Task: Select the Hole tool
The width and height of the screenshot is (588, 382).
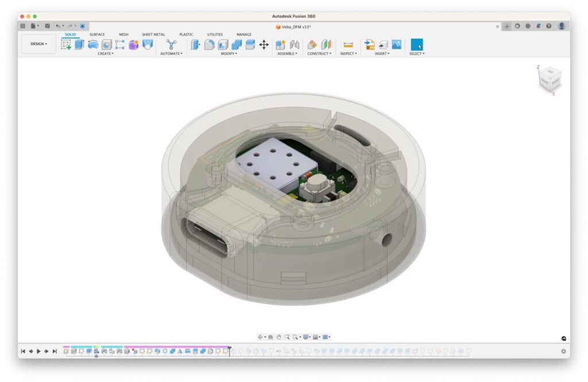Action: pyautogui.click(x=106, y=45)
